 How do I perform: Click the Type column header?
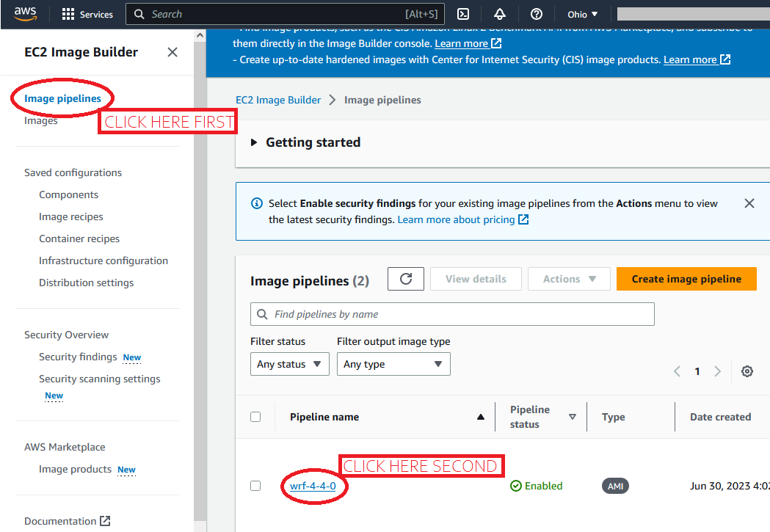click(x=614, y=417)
